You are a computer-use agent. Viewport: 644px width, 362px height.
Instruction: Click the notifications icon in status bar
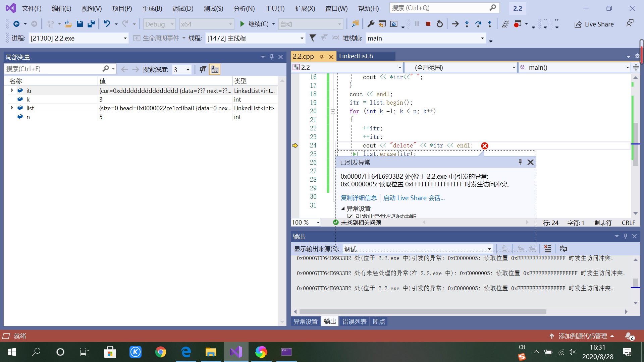[630, 336]
